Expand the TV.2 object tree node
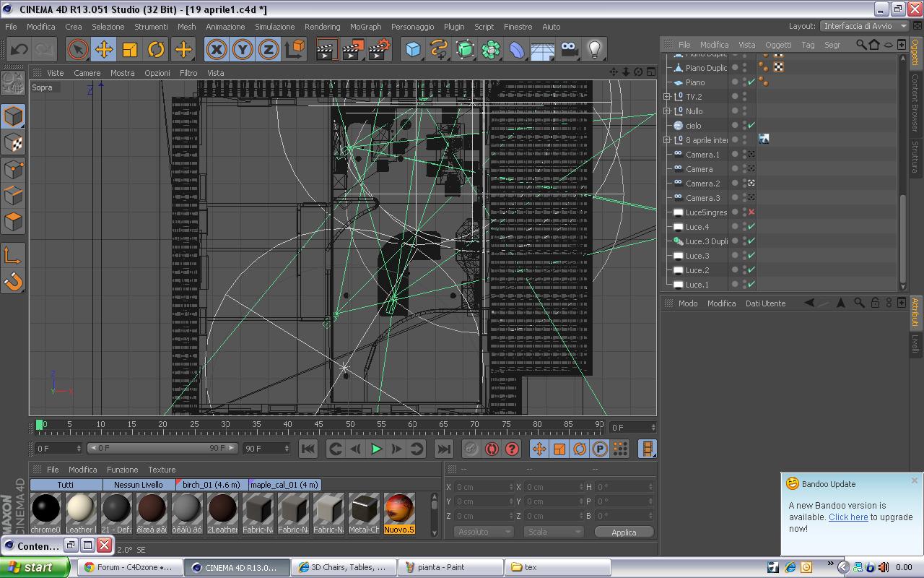 [x=667, y=97]
